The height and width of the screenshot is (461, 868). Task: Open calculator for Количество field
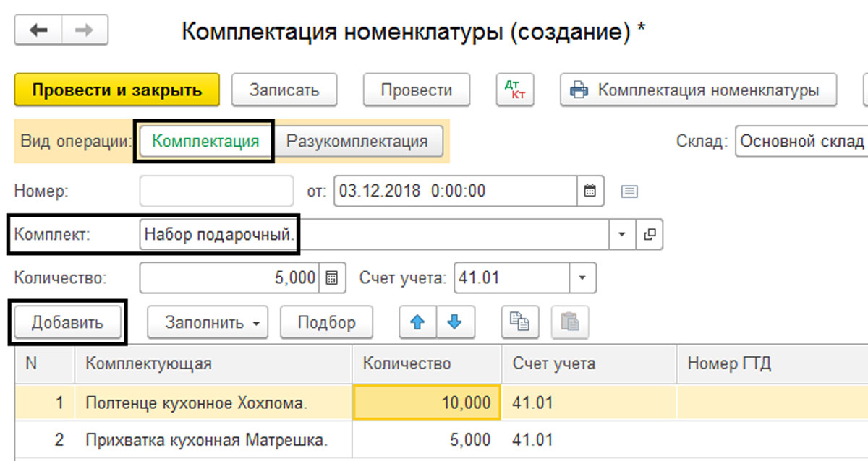332,278
